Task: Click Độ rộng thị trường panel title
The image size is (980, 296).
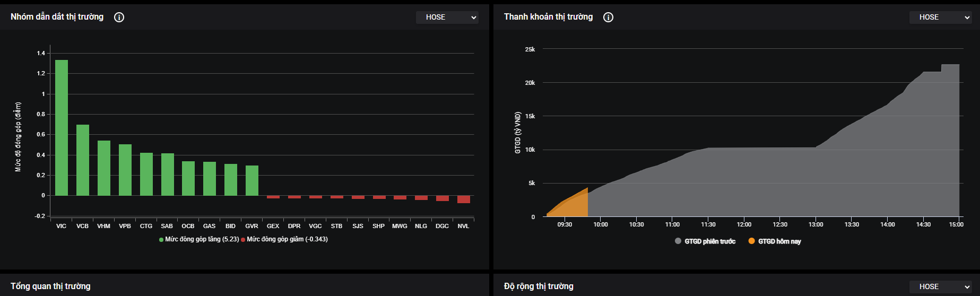Action: [x=539, y=286]
